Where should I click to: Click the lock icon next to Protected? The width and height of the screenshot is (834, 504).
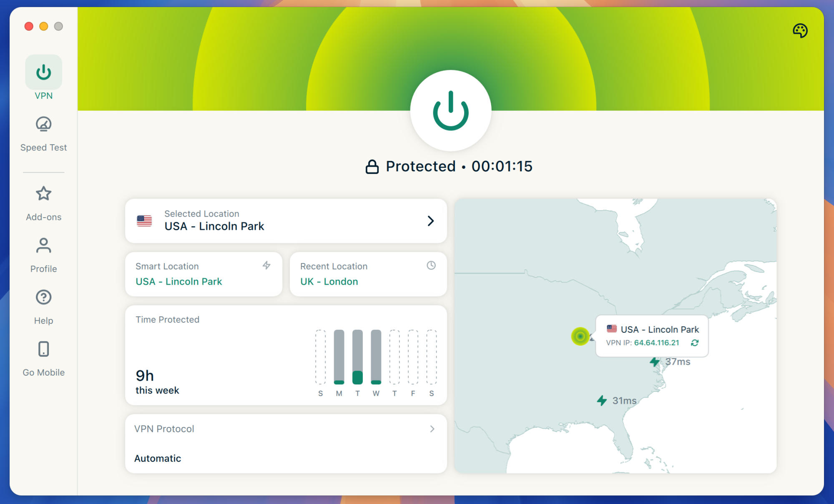click(x=372, y=166)
